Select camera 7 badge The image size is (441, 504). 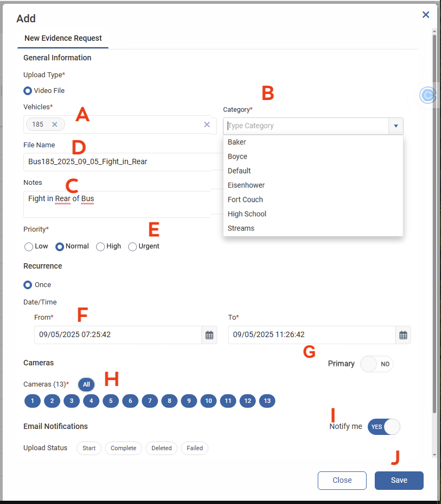point(150,401)
